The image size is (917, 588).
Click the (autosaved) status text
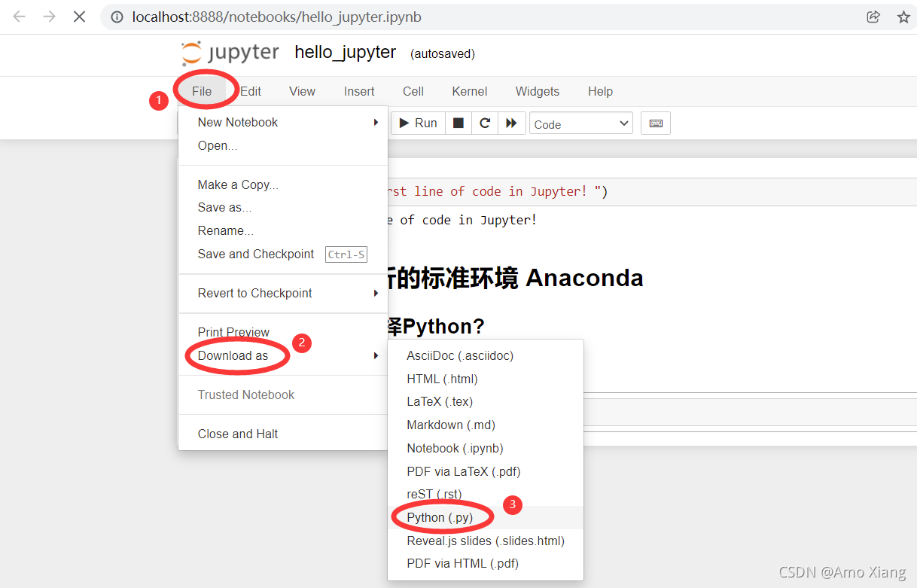(443, 54)
